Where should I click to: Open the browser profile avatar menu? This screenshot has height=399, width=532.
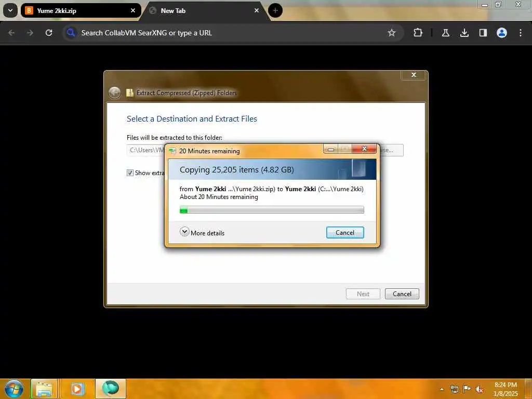[502, 33]
